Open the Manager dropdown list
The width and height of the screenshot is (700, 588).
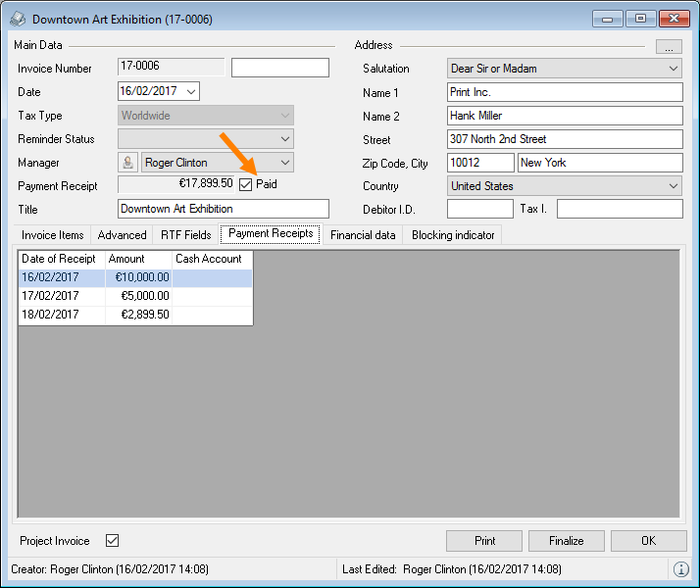click(284, 163)
